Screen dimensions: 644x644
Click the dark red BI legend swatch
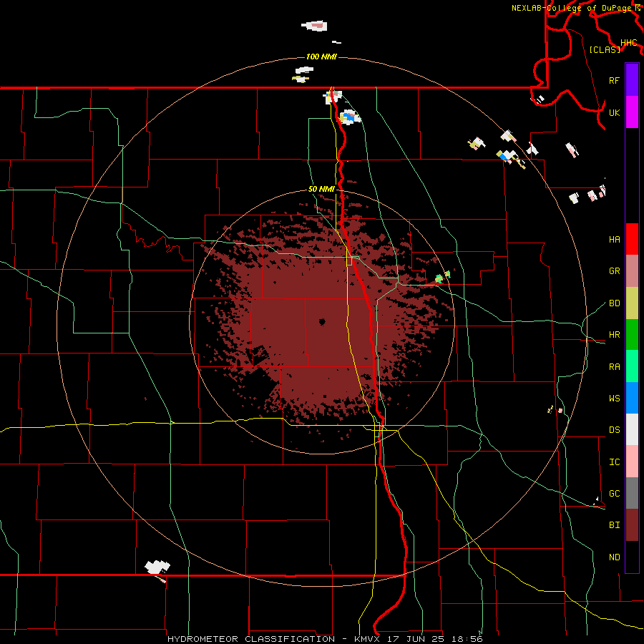632,525
